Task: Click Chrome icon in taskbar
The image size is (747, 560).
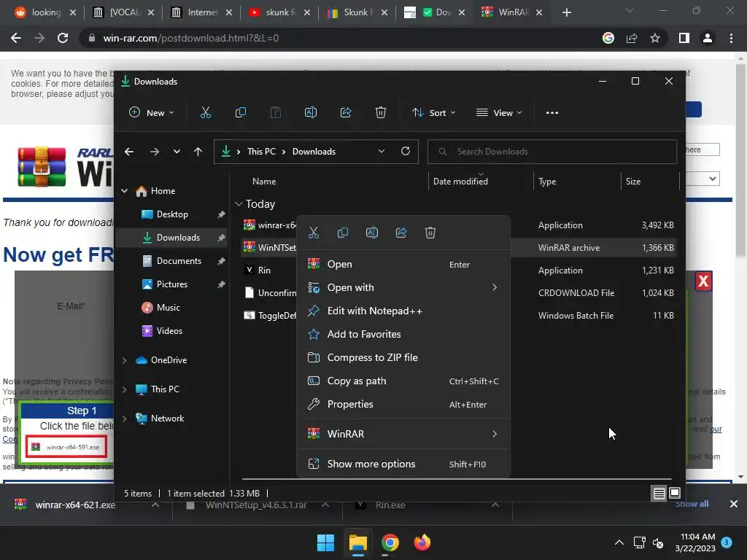Action: pyautogui.click(x=390, y=542)
